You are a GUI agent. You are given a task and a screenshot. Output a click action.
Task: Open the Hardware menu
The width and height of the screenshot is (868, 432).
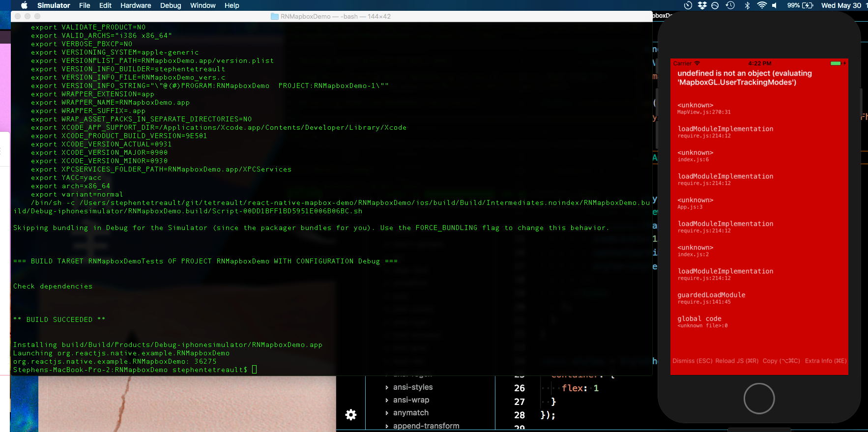click(136, 5)
